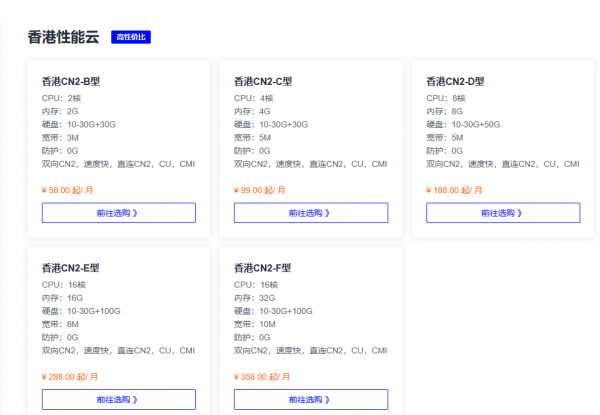Viewport: 600px width, 415px height.
Task: Click the ¥ 99.00 起/月 price
Action: point(259,190)
